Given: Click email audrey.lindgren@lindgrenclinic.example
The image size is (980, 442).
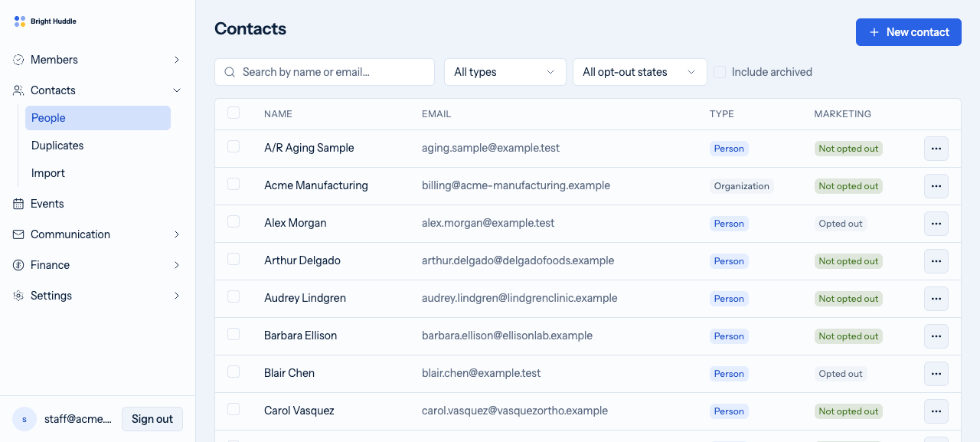Looking at the screenshot, I should [x=520, y=298].
